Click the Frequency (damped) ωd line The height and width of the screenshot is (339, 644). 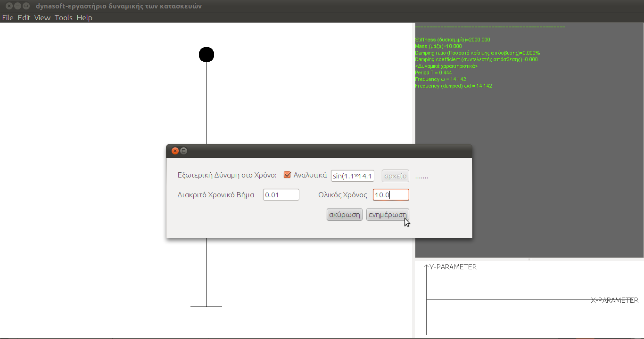(x=454, y=86)
